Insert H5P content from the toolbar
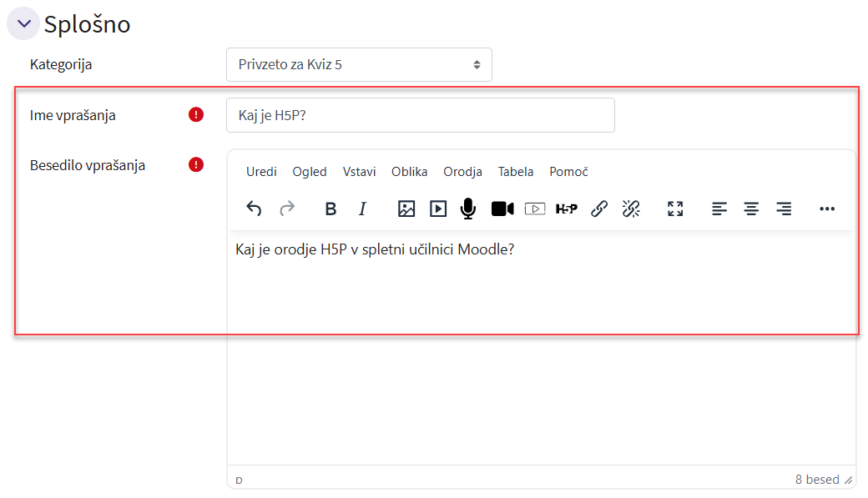 (566, 209)
